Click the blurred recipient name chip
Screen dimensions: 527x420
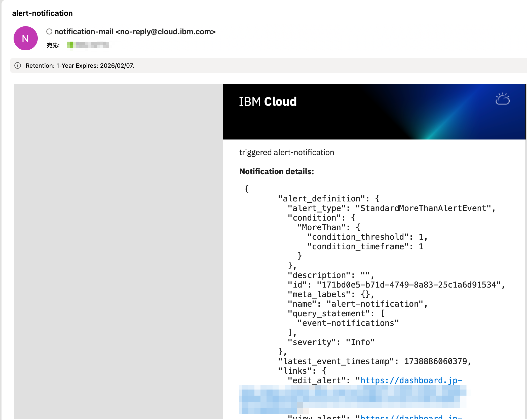click(88, 45)
